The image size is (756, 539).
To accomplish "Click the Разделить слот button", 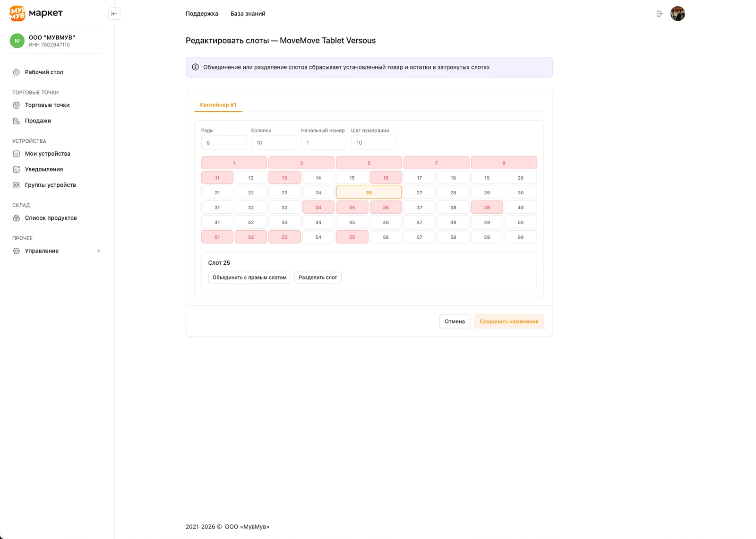I will coord(318,278).
